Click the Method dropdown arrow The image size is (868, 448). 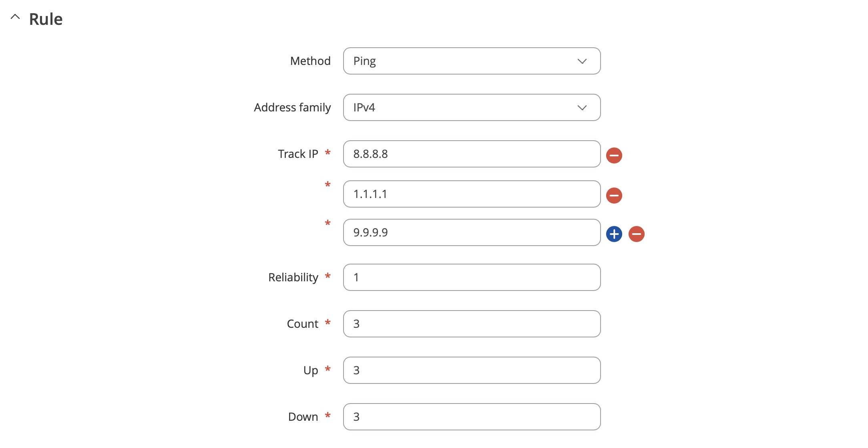point(582,61)
